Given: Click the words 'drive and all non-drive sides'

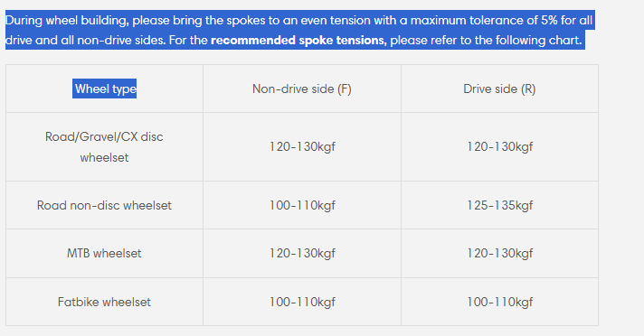Looking at the screenshot, I should [85, 41].
